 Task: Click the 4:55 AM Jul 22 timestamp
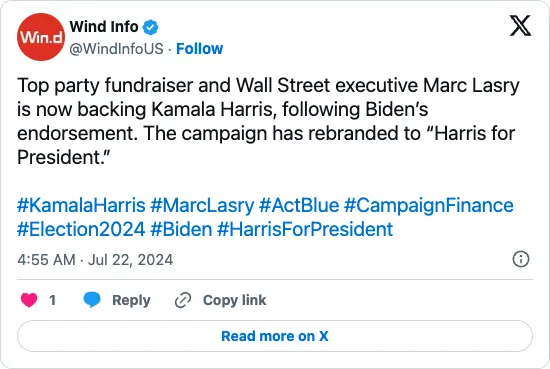tap(95, 260)
